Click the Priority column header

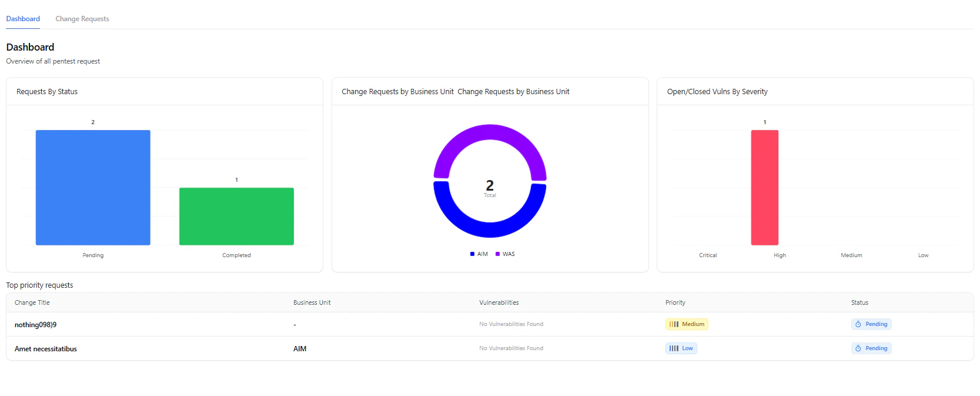tap(675, 302)
